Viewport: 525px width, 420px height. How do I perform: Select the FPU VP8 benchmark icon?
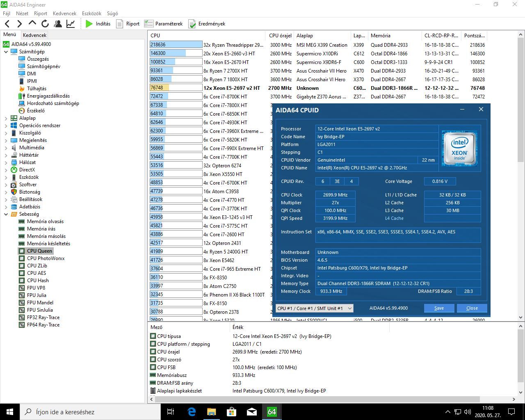pos(22,288)
